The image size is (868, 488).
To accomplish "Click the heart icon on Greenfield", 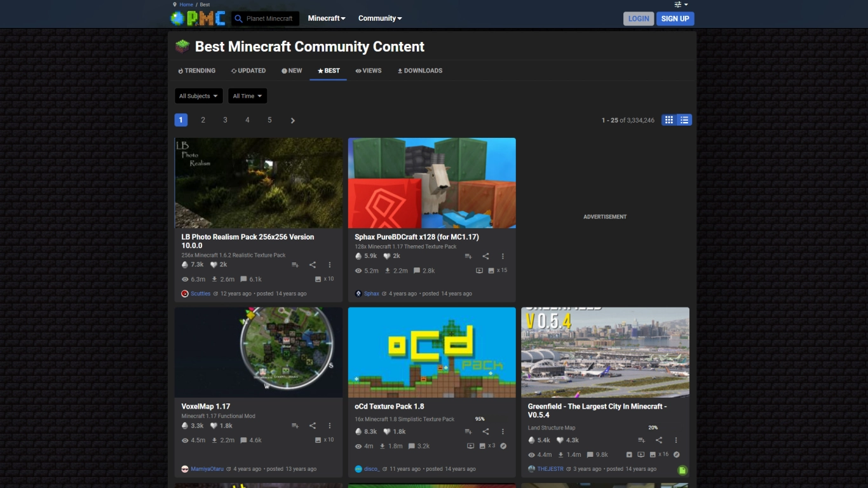I will point(560,440).
